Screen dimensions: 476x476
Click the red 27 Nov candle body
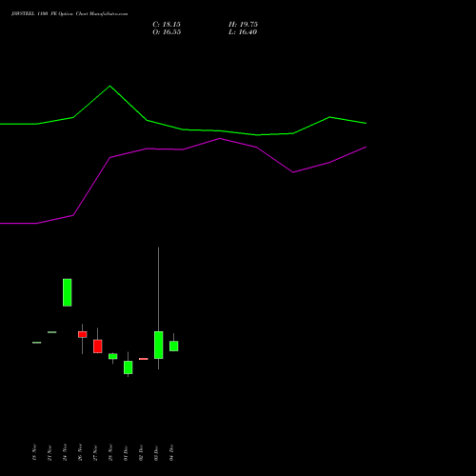click(98, 347)
